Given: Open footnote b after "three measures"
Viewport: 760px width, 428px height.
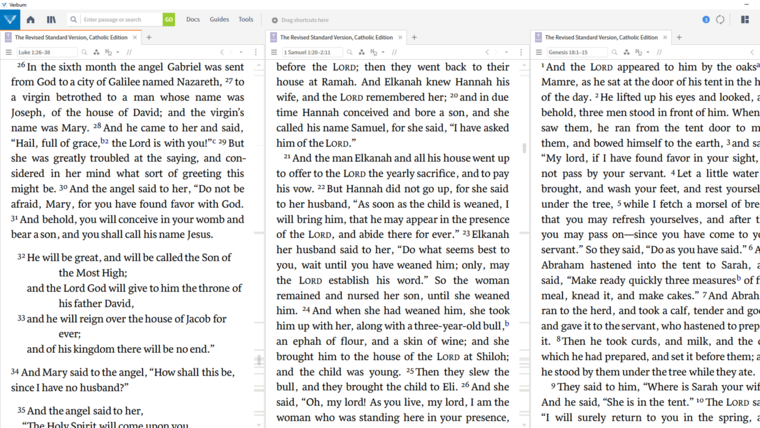Looking at the screenshot, I should (739, 278).
